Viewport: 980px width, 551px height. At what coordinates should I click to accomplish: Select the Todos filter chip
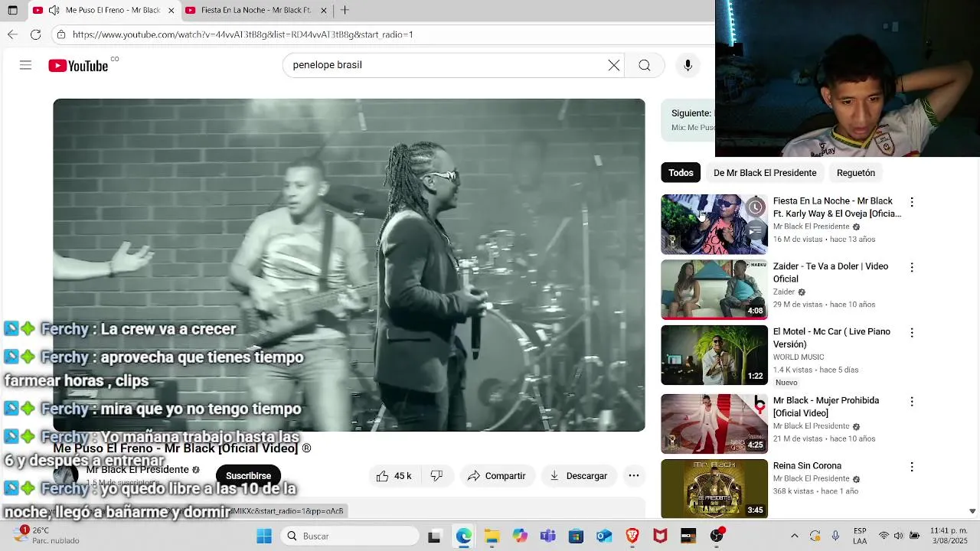pyautogui.click(x=681, y=173)
